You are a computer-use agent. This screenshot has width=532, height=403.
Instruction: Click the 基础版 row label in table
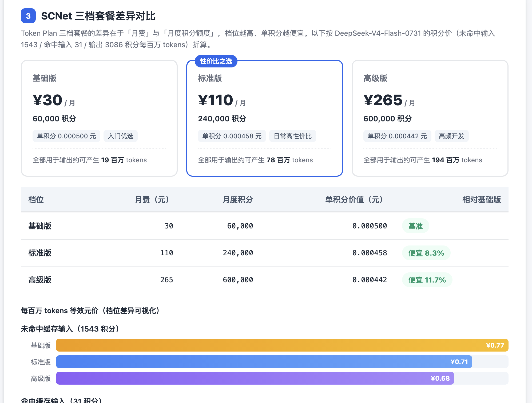[40, 226]
